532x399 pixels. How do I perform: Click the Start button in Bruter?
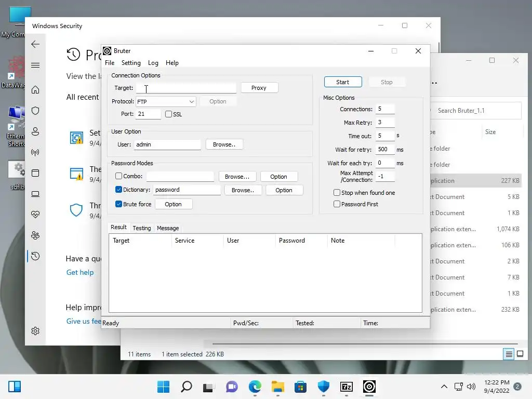click(343, 82)
